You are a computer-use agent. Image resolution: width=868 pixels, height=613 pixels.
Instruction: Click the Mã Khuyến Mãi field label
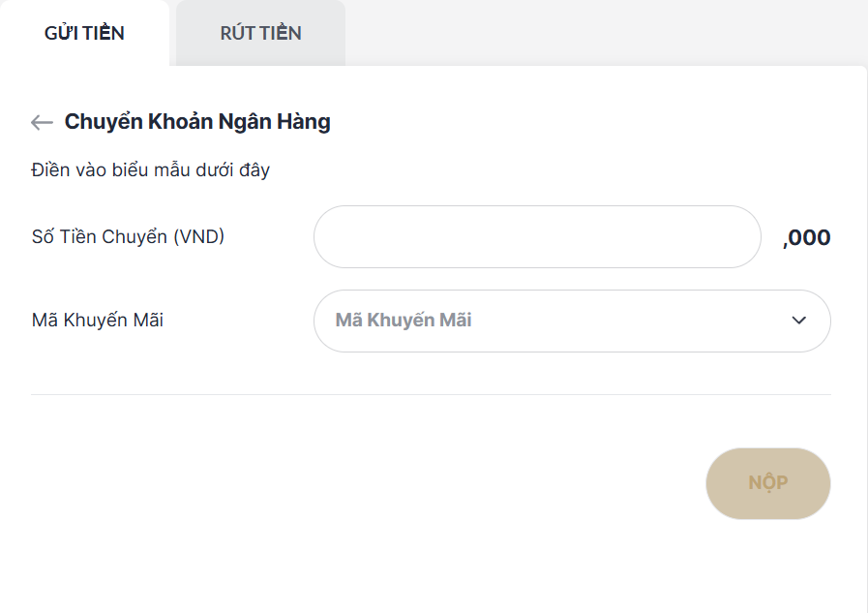(x=98, y=321)
